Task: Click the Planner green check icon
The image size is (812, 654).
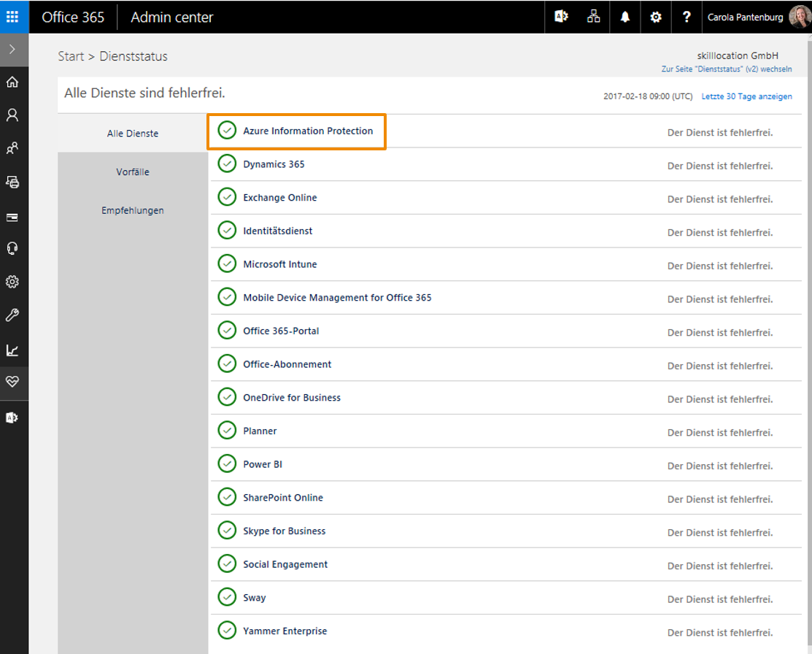Action: coord(227,430)
